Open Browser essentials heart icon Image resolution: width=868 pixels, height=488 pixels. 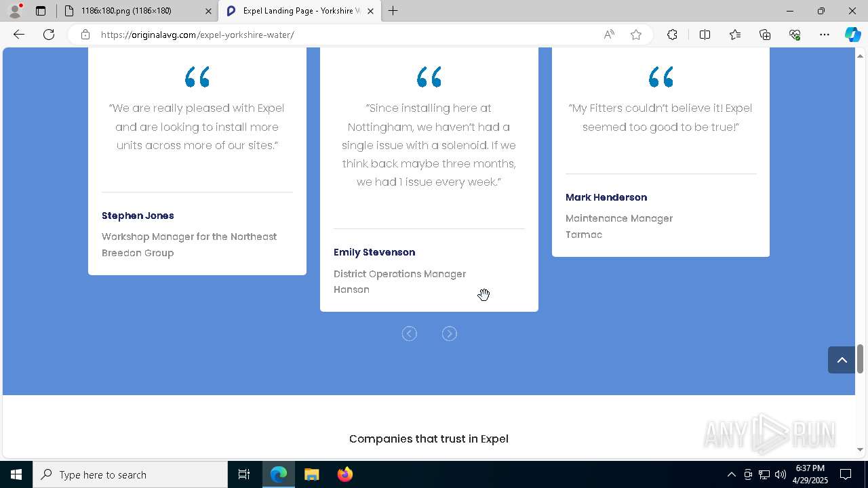tap(795, 35)
